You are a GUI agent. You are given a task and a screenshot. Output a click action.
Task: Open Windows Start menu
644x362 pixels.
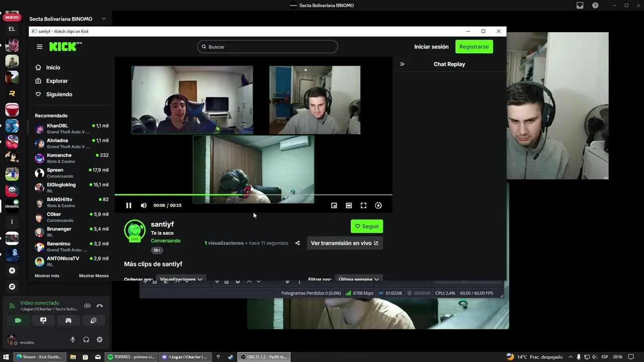pos(6,357)
